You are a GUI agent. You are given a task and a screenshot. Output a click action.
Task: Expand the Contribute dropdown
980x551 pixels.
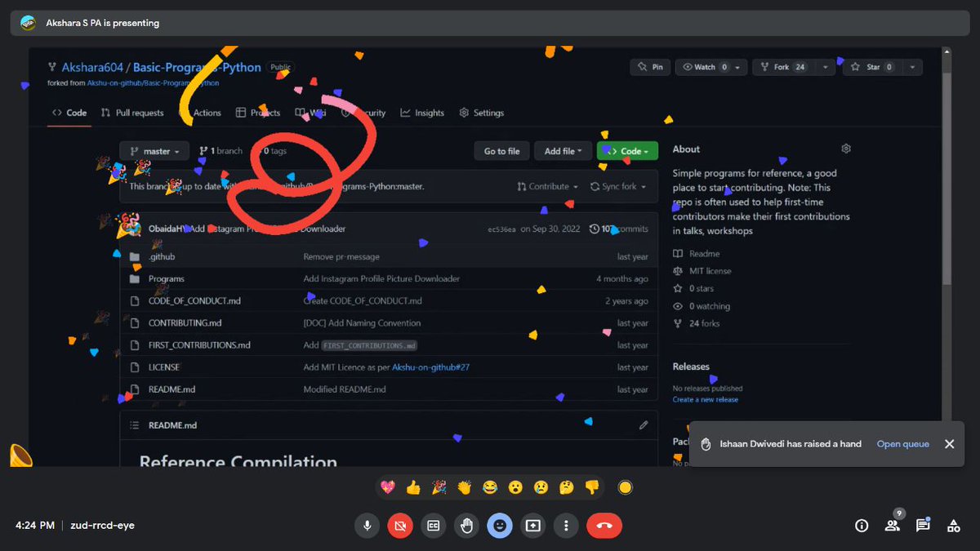(x=547, y=186)
